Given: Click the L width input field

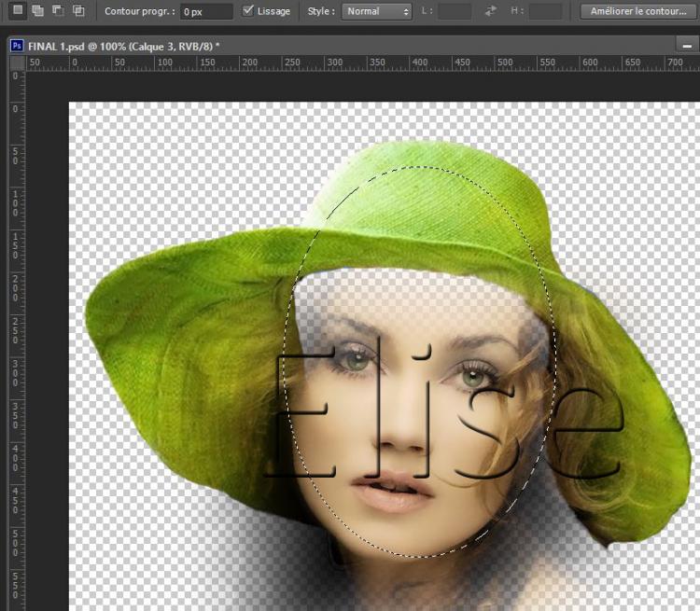Looking at the screenshot, I should [x=455, y=11].
